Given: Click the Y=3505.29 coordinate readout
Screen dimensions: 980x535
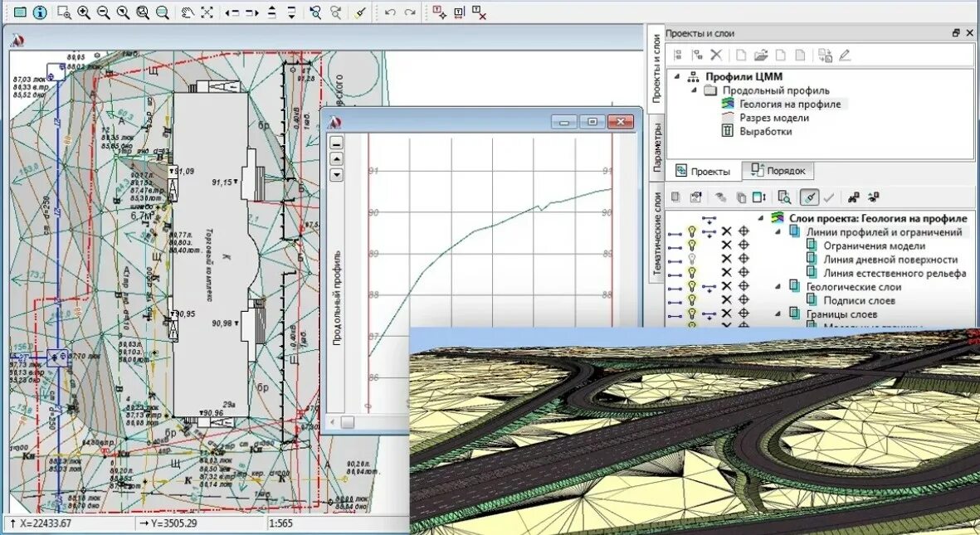Looking at the screenshot, I should pos(173,523).
